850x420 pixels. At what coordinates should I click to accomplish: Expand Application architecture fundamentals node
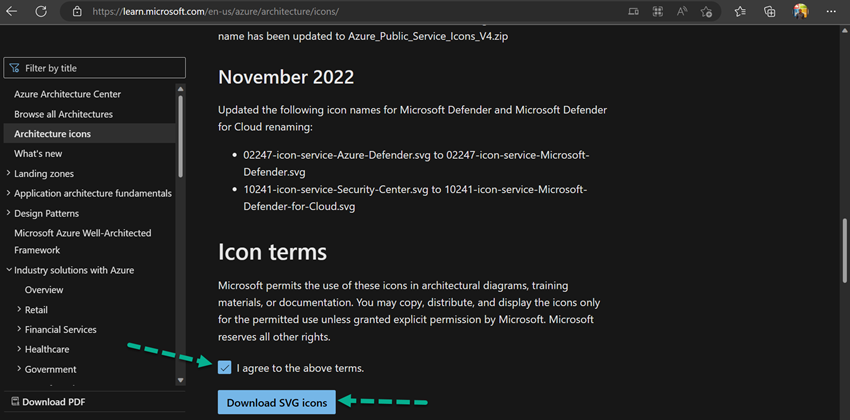point(8,193)
